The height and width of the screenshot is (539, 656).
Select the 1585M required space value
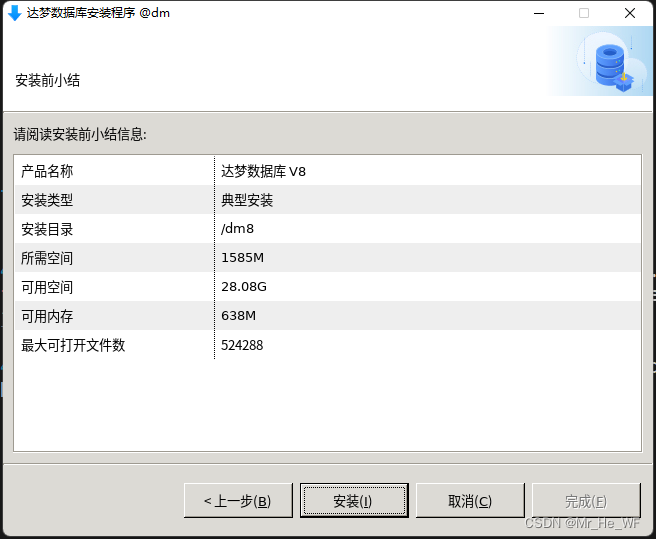(242, 258)
